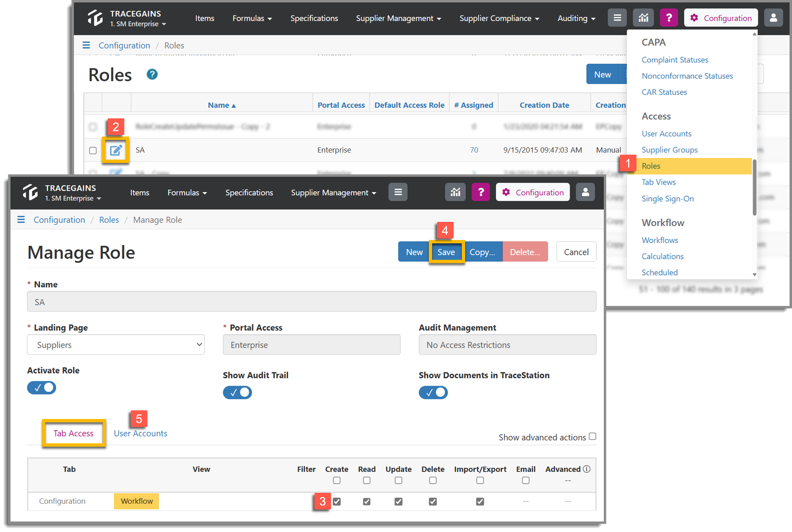
Task: Expand the Auditing menu
Action: click(x=577, y=18)
